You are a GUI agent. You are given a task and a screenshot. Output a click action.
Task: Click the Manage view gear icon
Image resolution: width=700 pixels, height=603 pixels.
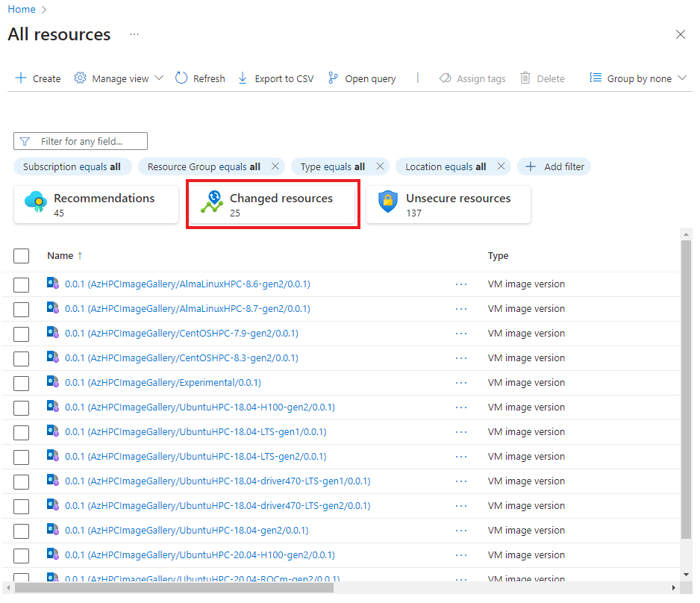[80, 78]
